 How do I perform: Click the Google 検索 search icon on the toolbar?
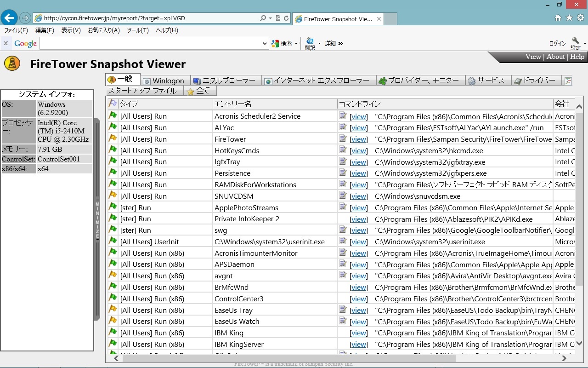click(275, 43)
